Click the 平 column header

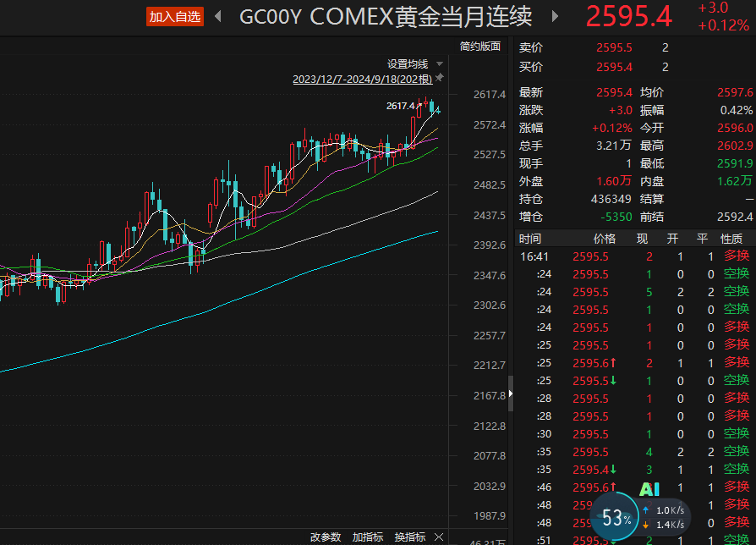(703, 239)
